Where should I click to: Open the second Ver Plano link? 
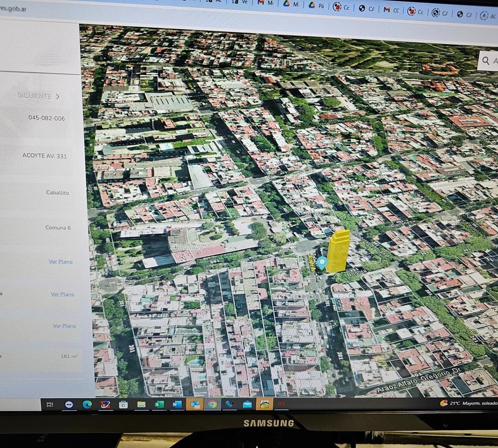coord(63,294)
